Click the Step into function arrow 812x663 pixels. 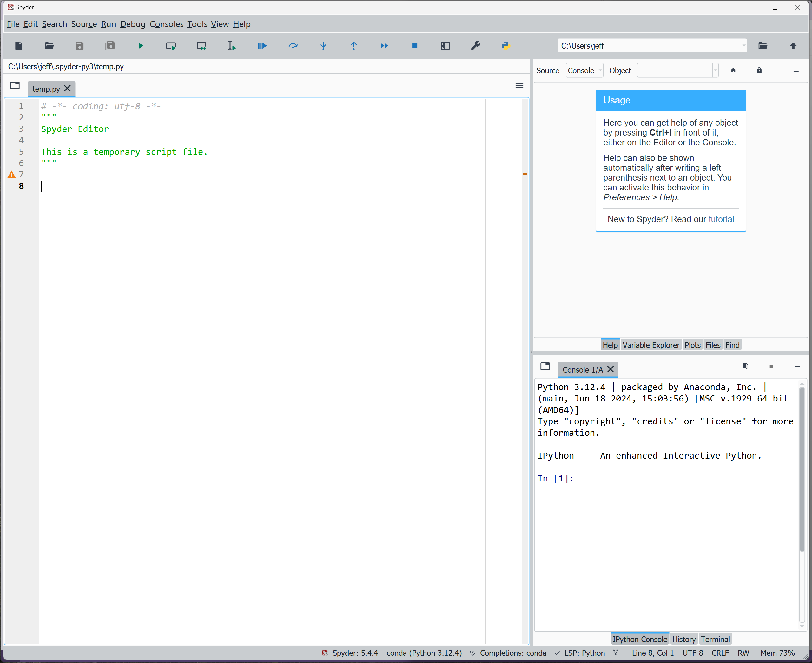(323, 46)
